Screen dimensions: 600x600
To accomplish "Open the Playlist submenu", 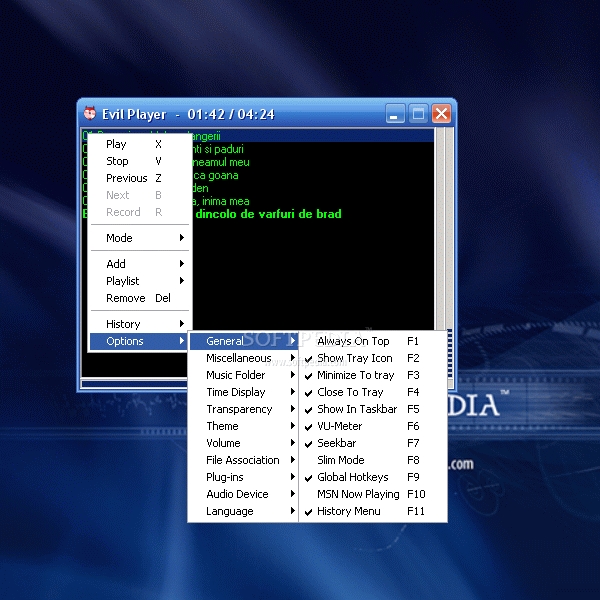I will 140,281.
